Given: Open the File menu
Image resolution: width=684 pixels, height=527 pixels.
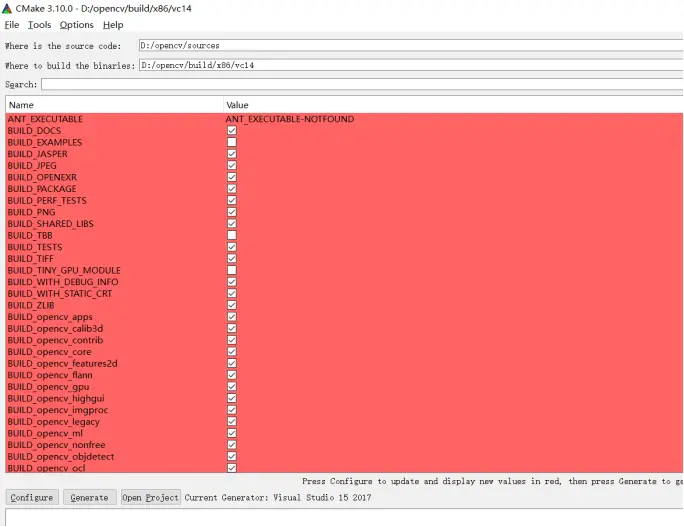Looking at the screenshot, I should [x=12, y=25].
